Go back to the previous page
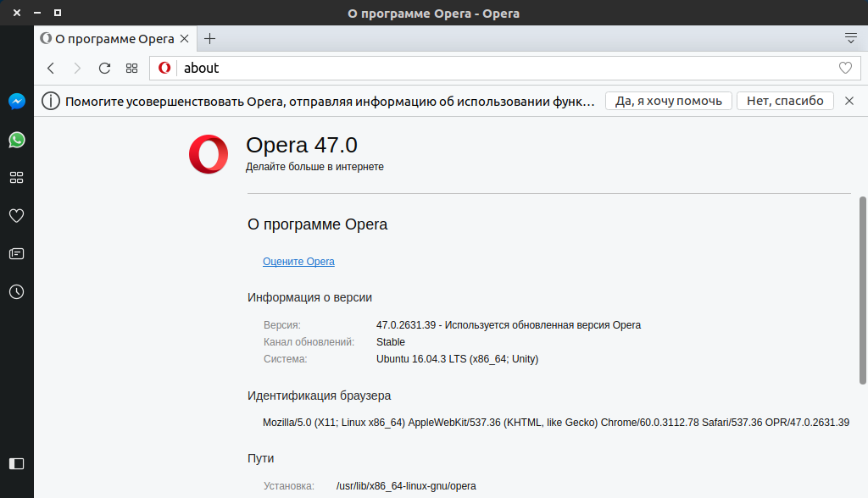 coord(51,68)
